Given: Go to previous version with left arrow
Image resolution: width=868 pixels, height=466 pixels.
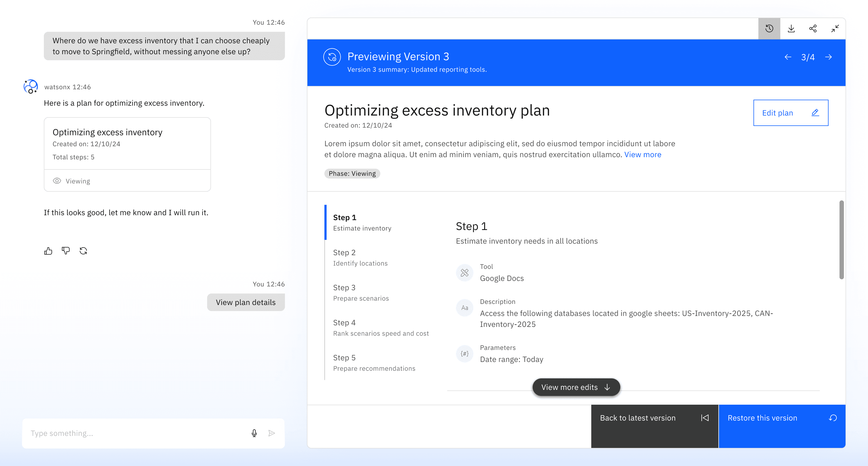Looking at the screenshot, I should click(788, 57).
